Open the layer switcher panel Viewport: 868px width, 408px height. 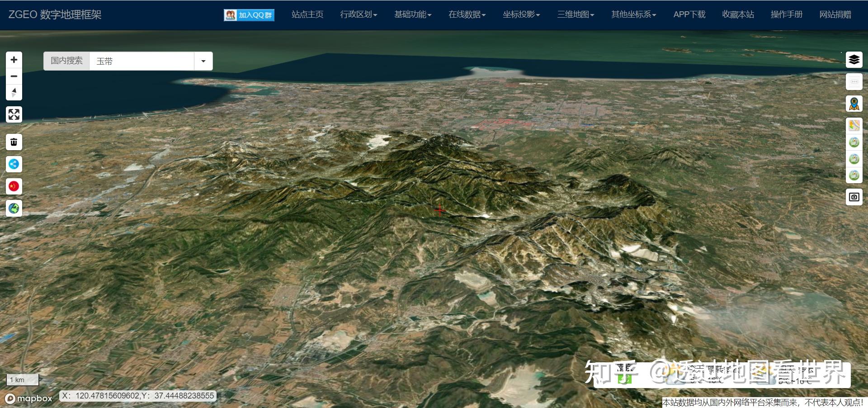click(854, 59)
